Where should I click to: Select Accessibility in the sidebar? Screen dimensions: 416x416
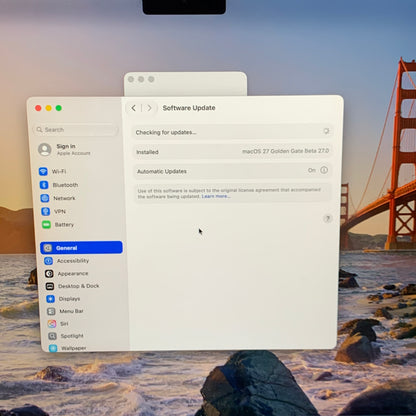(x=67, y=261)
